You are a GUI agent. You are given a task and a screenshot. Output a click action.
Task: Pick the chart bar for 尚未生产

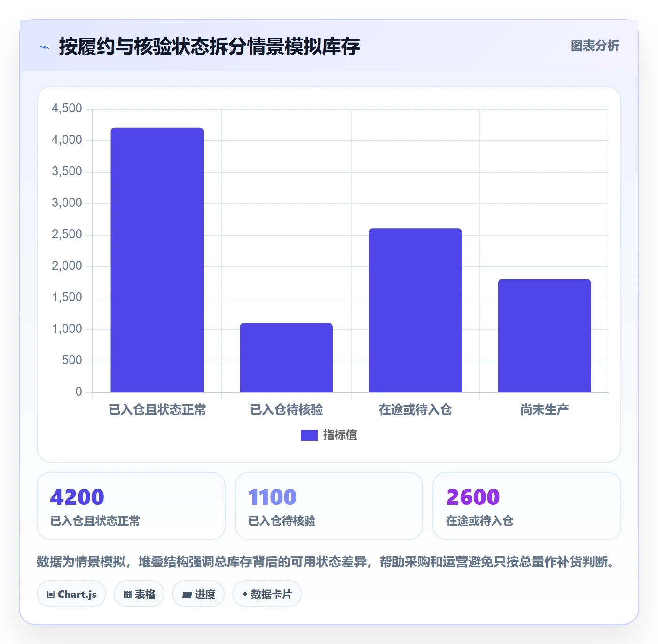(x=544, y=336)
